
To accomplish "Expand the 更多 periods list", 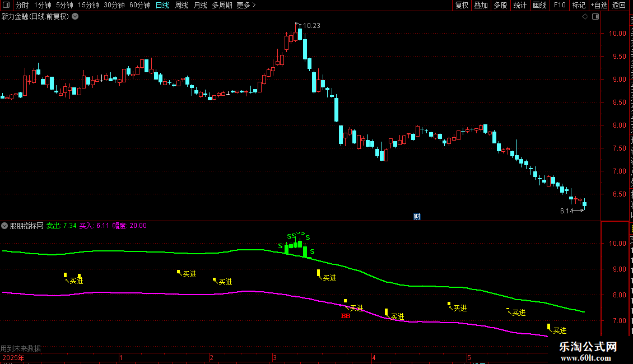I will point(246,5).
